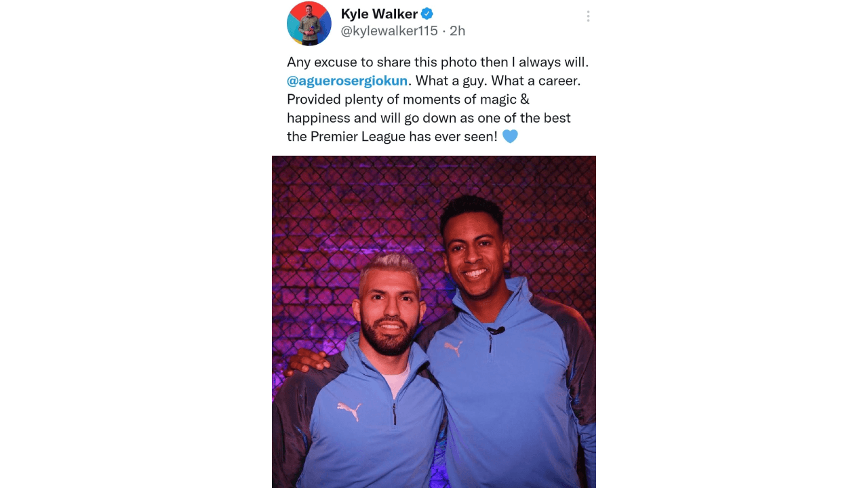
Task: Open the three-dot more options menu
Action: point(588,16)
